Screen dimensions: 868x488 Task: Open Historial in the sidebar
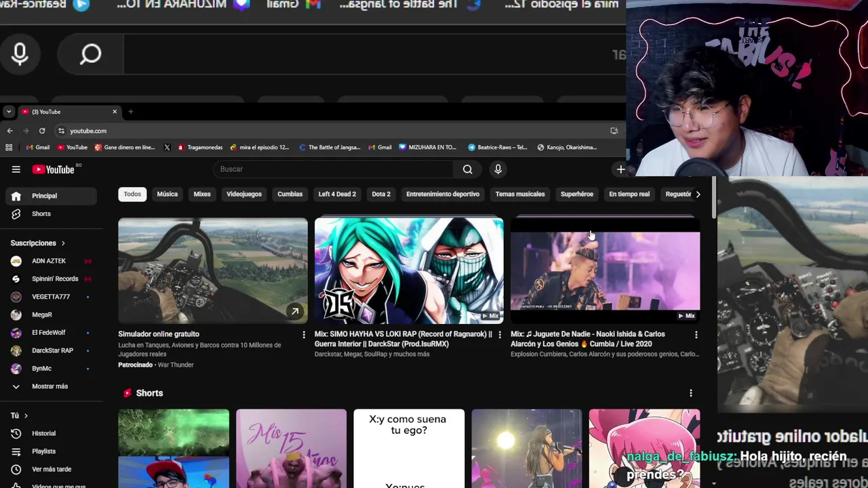pyautogui.click(x=52, y=433)
